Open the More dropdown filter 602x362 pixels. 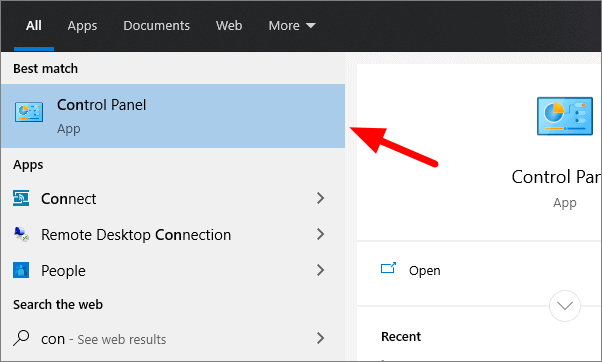(292, 26)
